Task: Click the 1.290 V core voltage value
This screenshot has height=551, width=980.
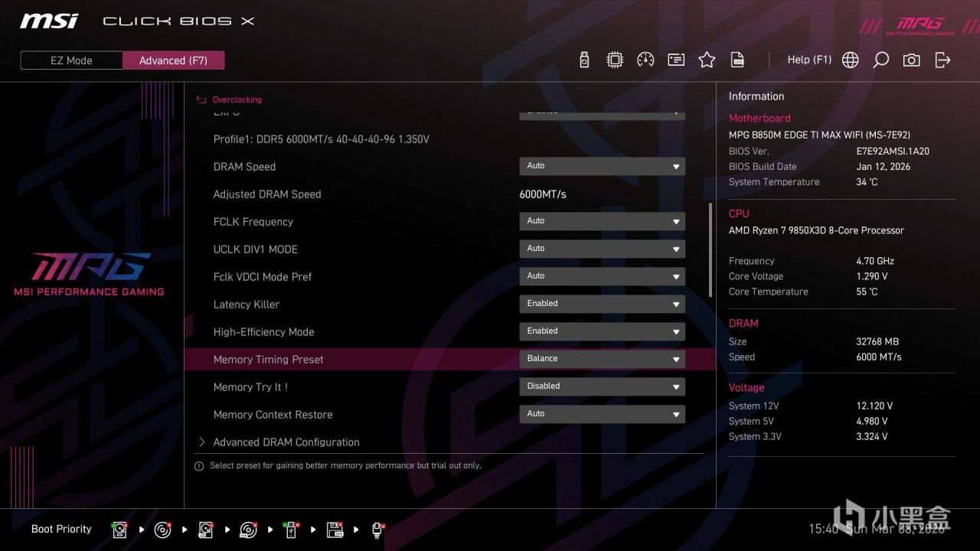Action: coord(872,276)
